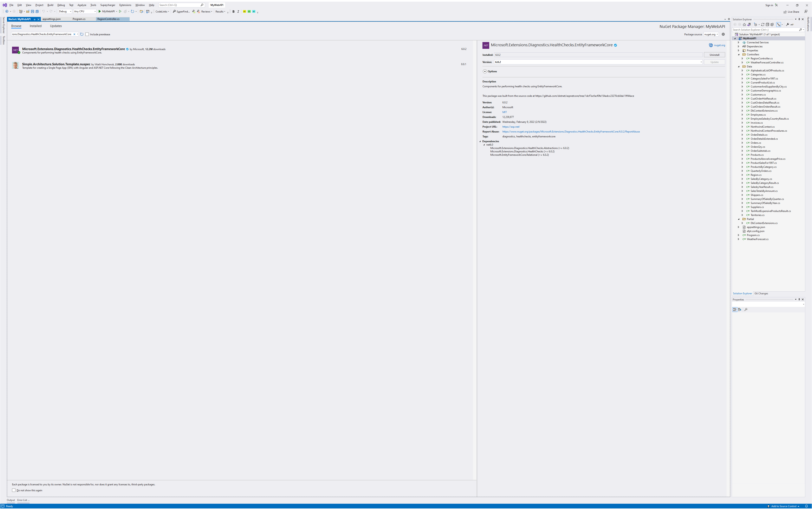Click the Open File toolbar icon

pos(28,11)
